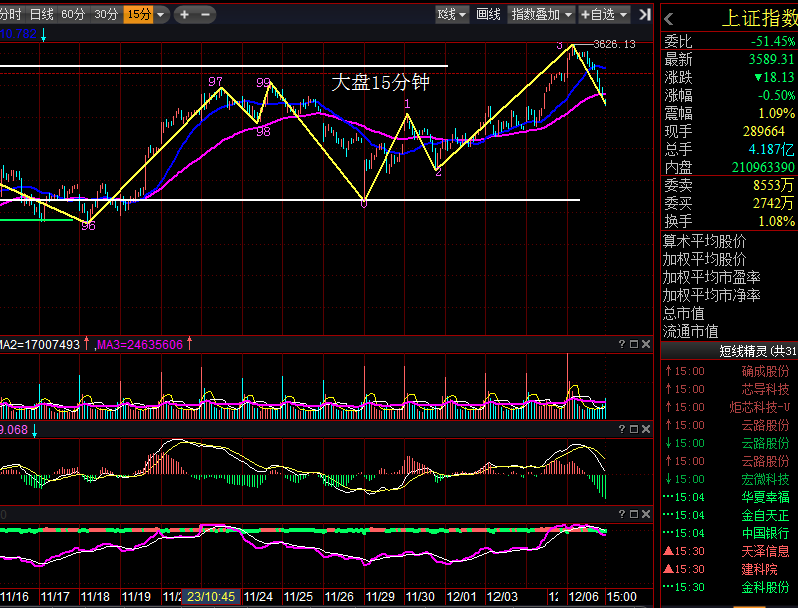798x608 pixels.
Task: Select the 总手 volume row
Action: click(x=729, y=149)
